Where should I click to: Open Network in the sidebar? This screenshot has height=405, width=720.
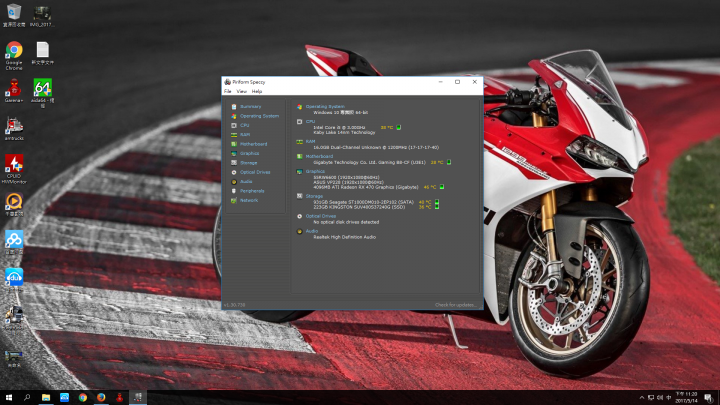[249, 201]
